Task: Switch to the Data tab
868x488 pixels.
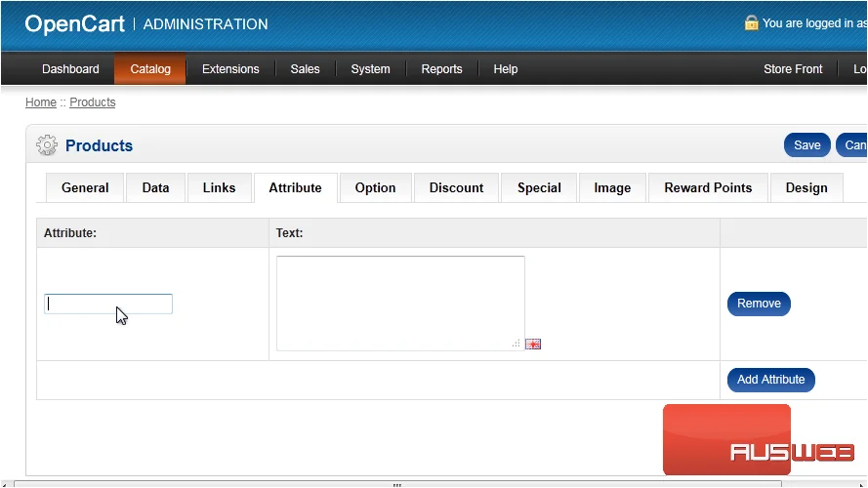Action: click(155, 188)
